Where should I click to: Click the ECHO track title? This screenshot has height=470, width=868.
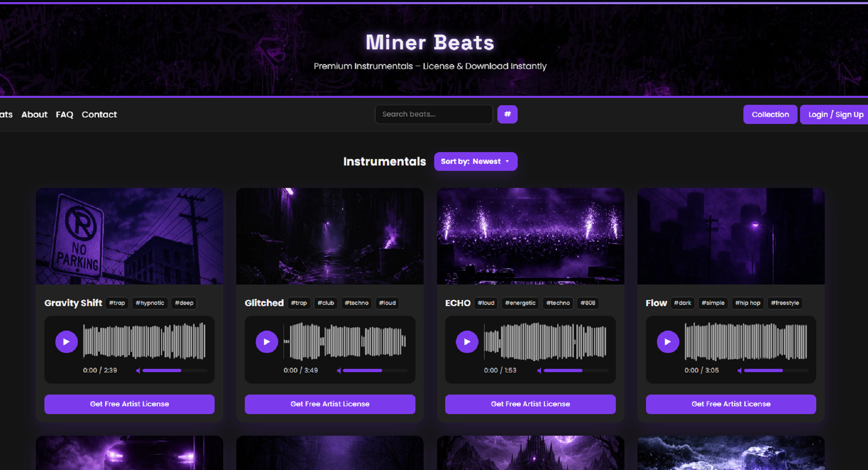tap(458, 303)
